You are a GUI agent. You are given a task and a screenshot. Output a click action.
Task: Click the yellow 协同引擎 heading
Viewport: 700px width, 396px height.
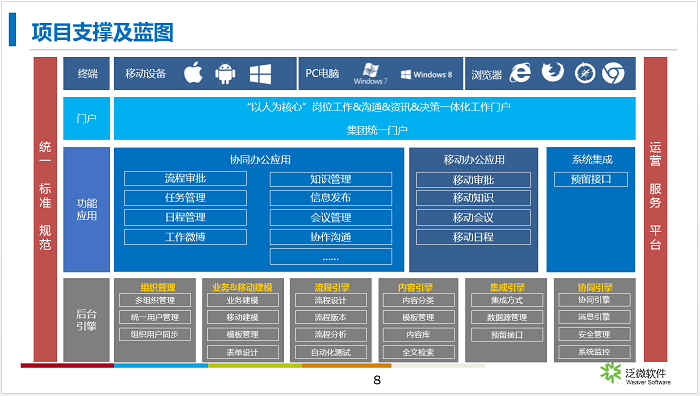[x=595, y=287]
